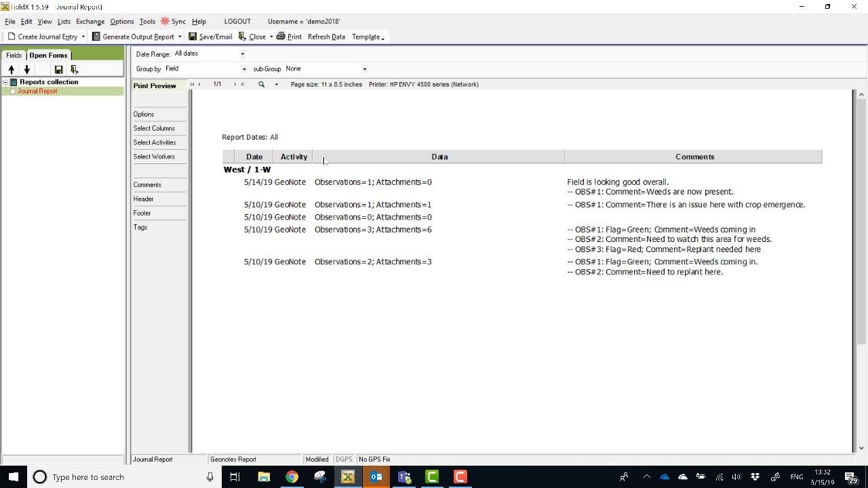This screenshot has width=868, height=488.
Task: Open the Wi-Fi network tray icon
Action: 719,477
